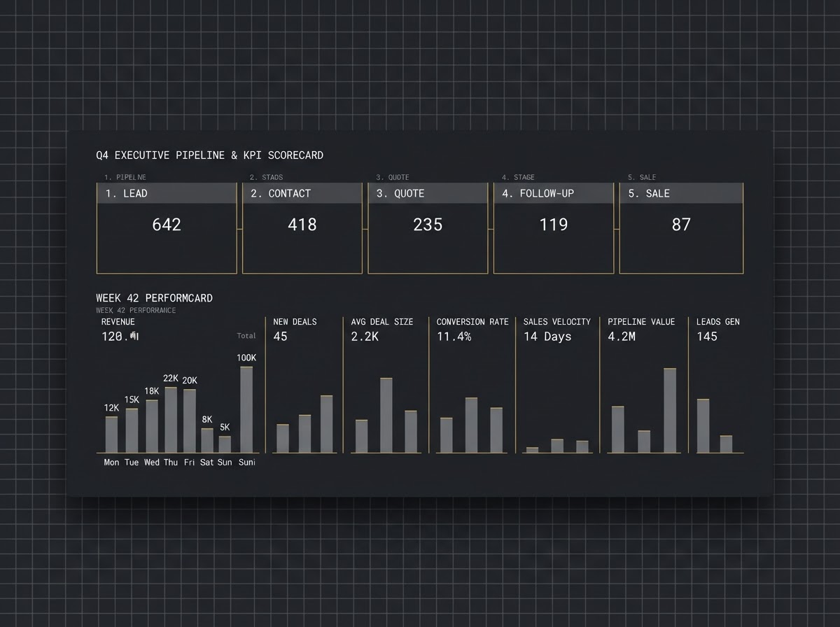Click the 100K total value label
This screenshot has width=840, height=627.
click(246, 358)
